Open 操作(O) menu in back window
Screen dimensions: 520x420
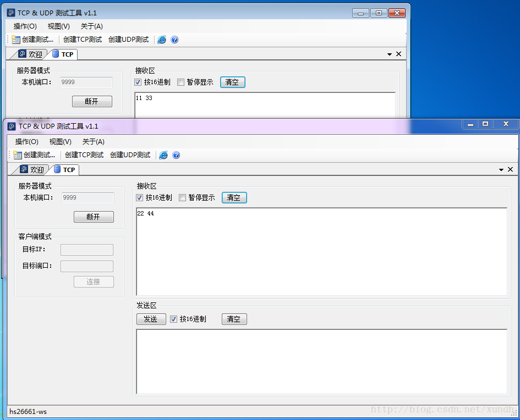point(25,26)
